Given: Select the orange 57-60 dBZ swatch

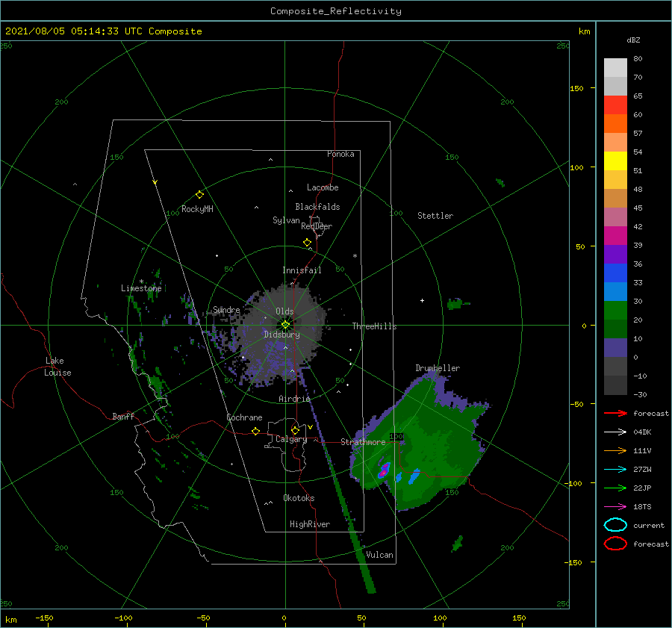Looking at the screenshot, I should pos(615,123).
